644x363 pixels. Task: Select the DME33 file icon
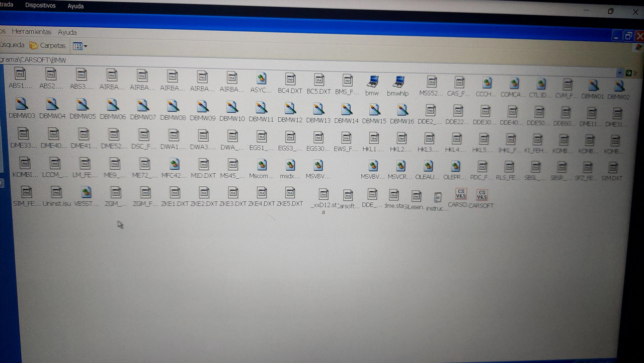23,134
